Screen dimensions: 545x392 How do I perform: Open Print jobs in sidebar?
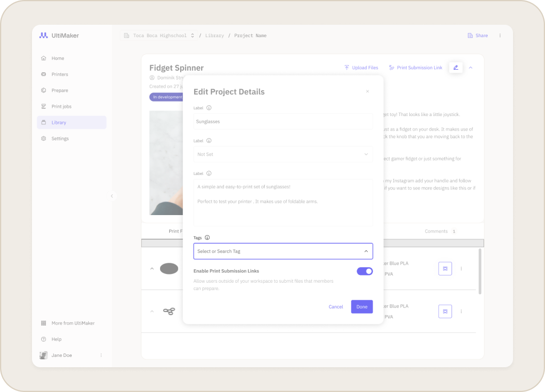coord(72,106)
